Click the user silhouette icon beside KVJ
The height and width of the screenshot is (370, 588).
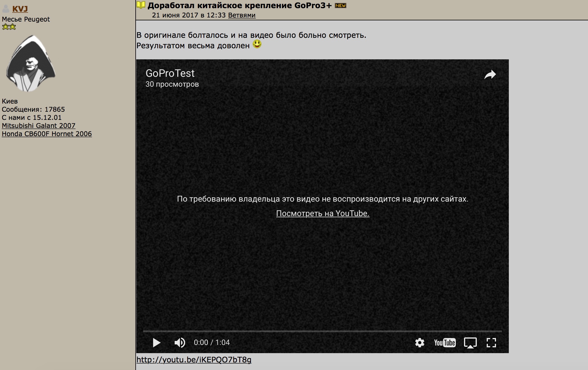[6, 8]
